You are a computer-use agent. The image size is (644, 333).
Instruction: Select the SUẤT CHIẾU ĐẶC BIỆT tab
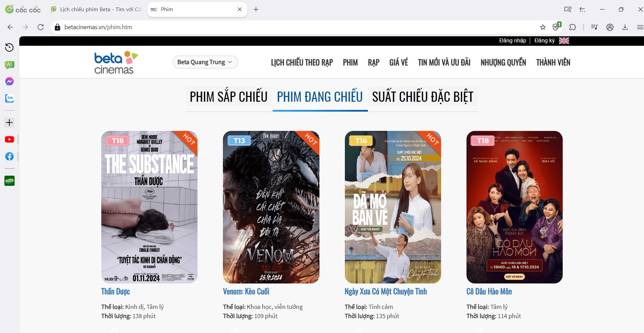click(x=422, y=97)
